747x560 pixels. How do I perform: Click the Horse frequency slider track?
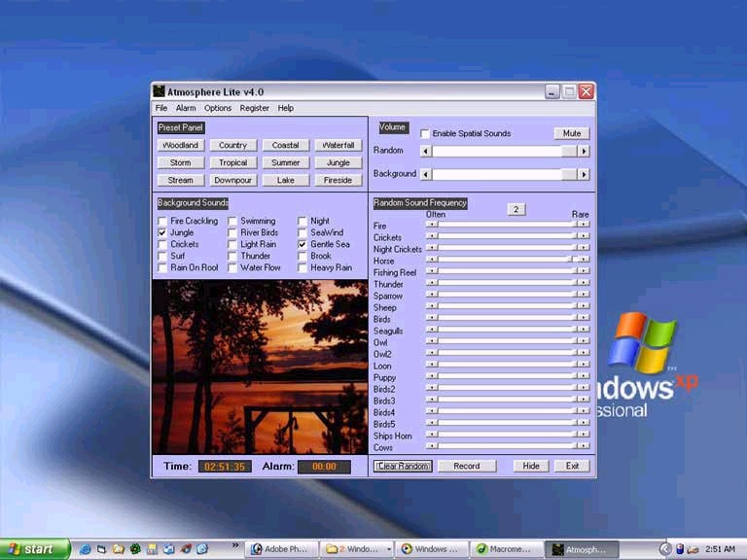[506, 259]
